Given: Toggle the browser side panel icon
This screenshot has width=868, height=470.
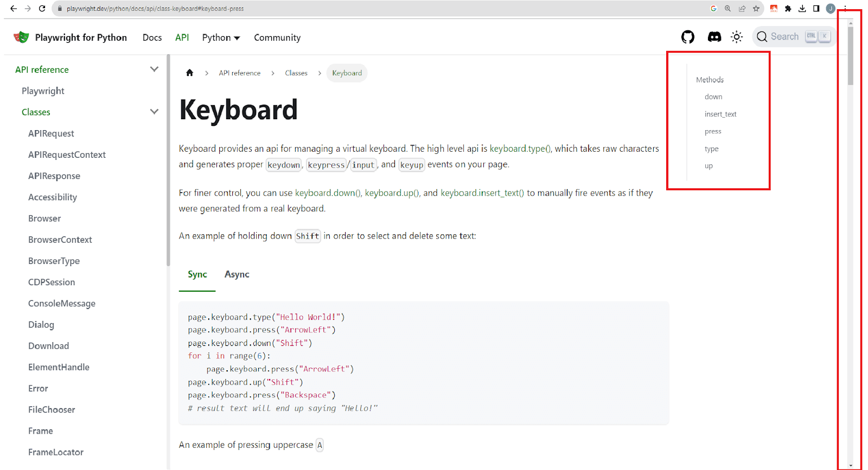Looking at the screenshot, I should 816,9.
